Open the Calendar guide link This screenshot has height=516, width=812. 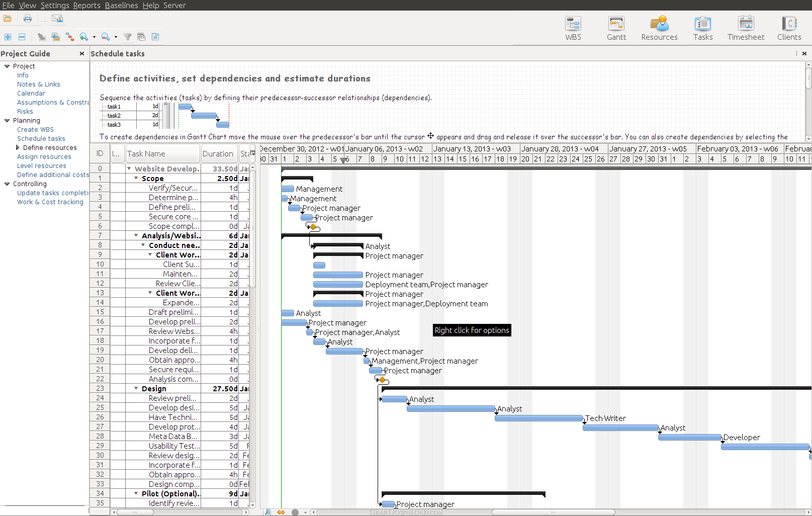click(x=31, y=93)
